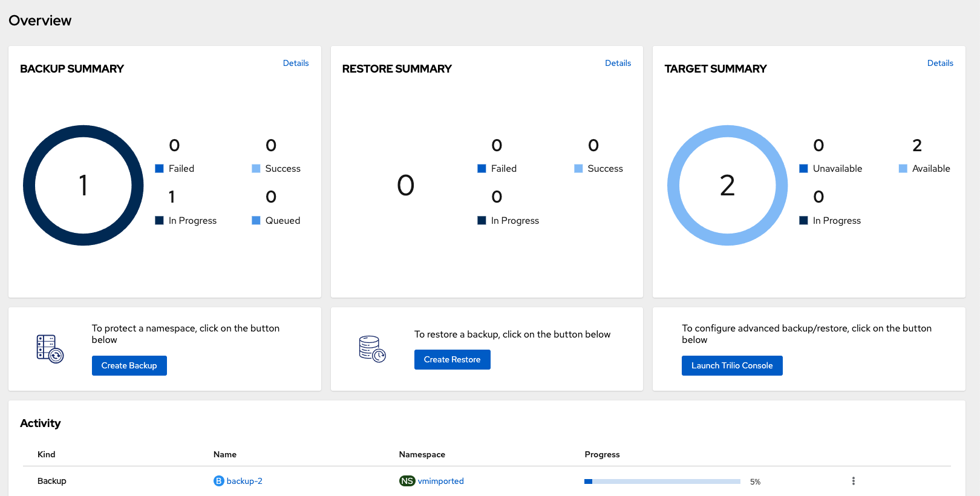Click the blue B badge beside backup-2

point(218,481)
